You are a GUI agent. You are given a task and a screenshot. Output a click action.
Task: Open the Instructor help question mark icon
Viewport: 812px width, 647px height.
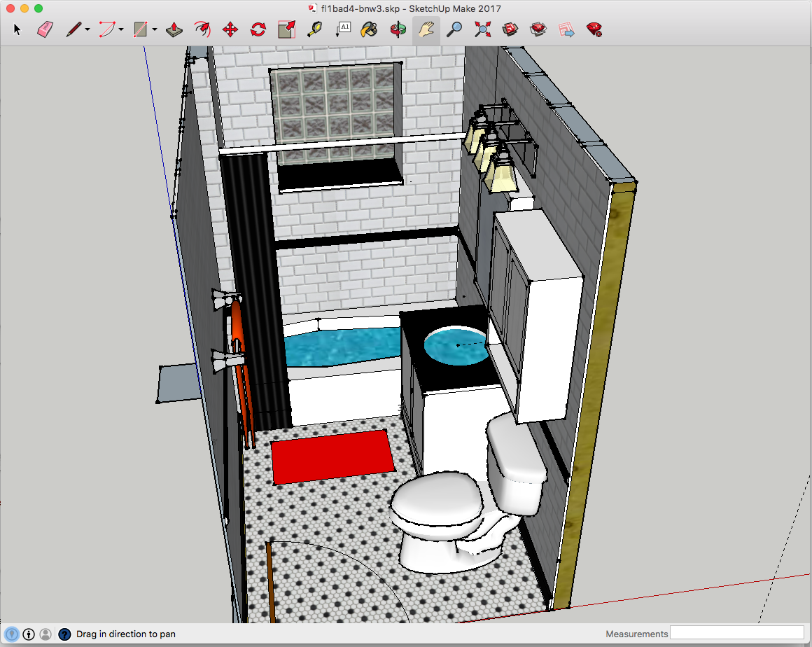pos(64,634)
